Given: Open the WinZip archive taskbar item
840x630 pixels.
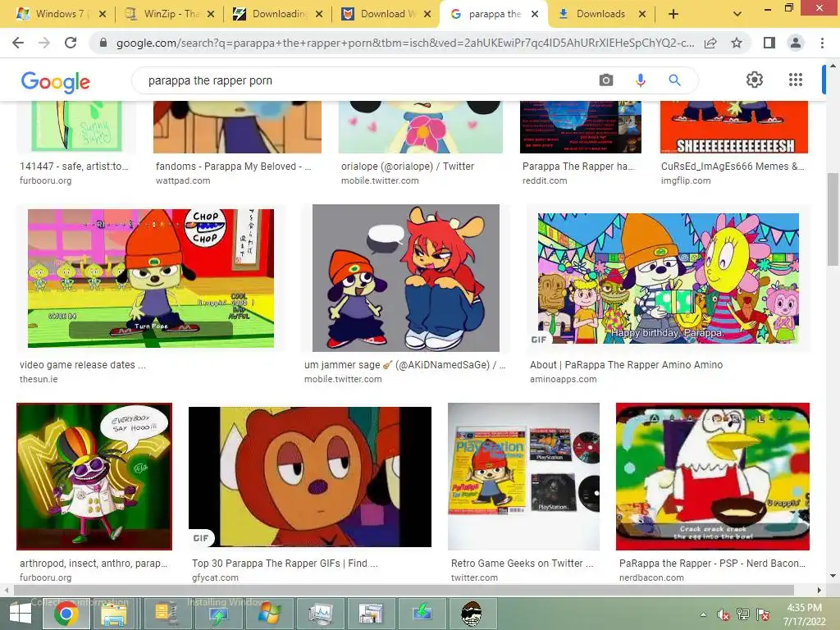Looking at the screenshot, I should [166, 614].
